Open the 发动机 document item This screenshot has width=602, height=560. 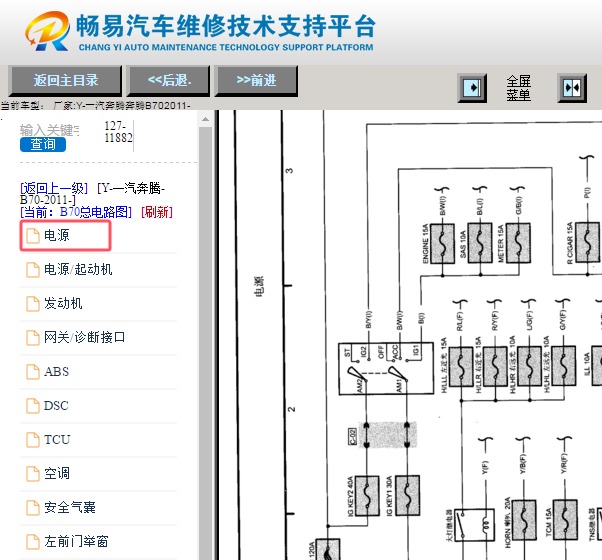pos(63,304)
